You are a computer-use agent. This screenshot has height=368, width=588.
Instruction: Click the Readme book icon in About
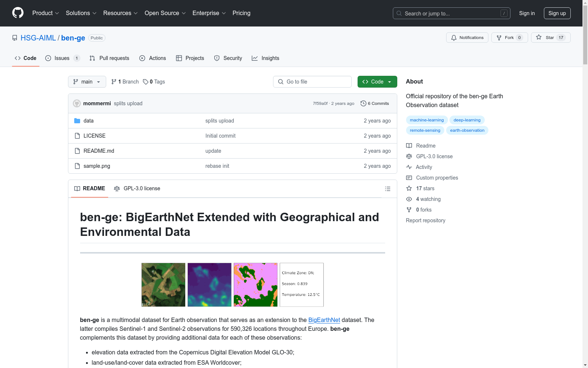pos(409,146)
